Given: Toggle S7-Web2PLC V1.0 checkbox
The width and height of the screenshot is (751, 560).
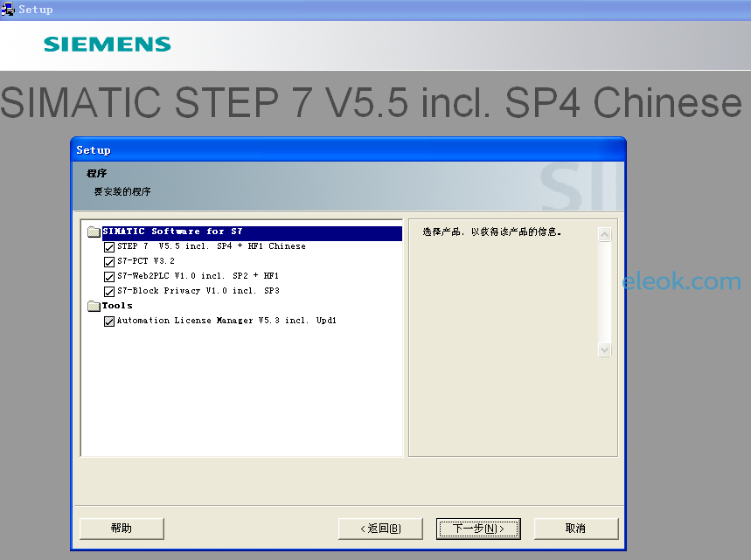Looking at the screenshot, I should click(x=109, y=277).
